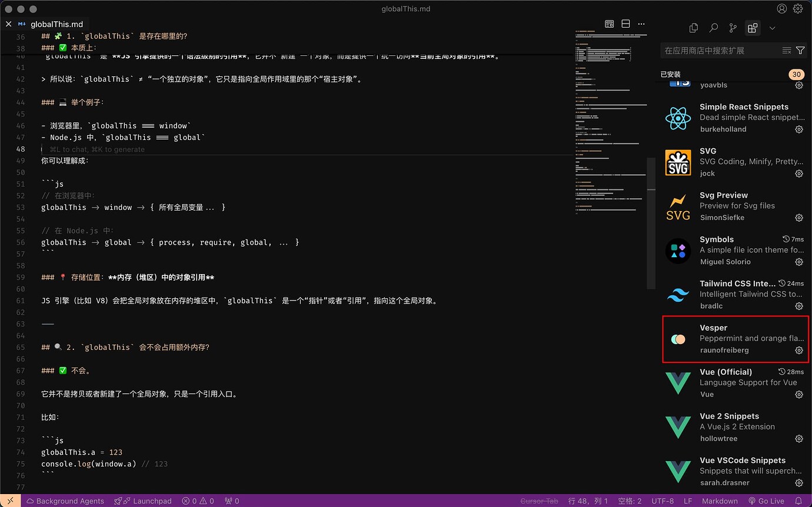Show errors and warnings problems panel

coord(198,501)
